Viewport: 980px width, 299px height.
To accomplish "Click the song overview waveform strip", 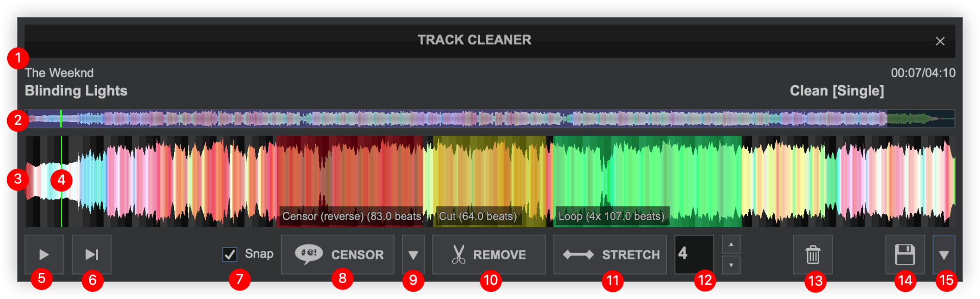I will coord(459,119).
